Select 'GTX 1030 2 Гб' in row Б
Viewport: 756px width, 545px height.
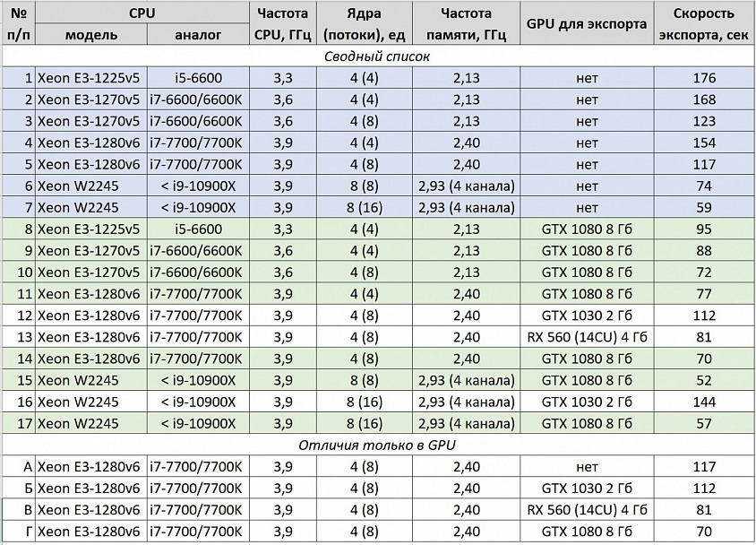[x=587, y=489]
